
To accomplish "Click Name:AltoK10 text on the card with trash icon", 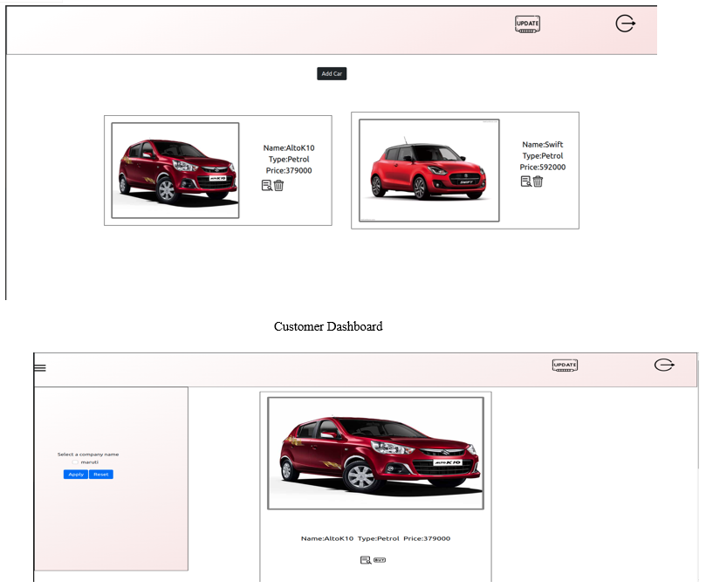I will click(289, 147).
